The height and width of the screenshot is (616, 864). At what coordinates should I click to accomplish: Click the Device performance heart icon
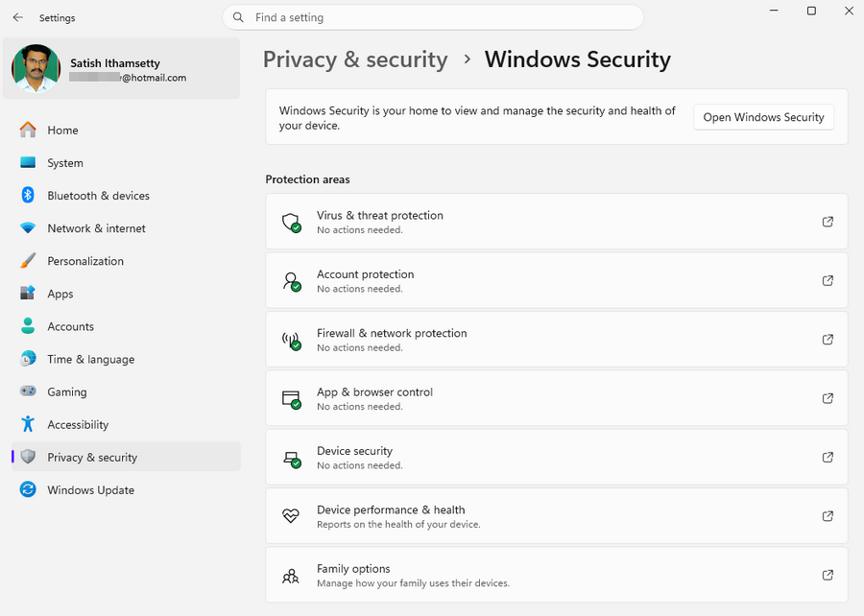290,516
